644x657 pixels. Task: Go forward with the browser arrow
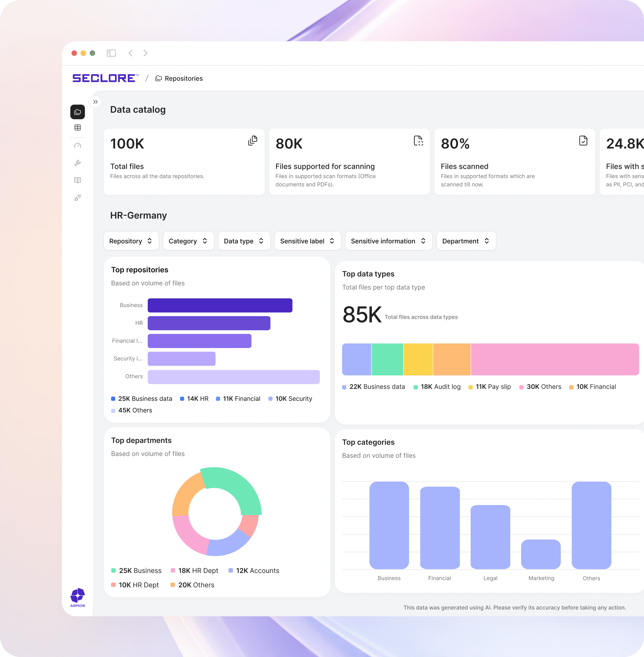(146, 53)
